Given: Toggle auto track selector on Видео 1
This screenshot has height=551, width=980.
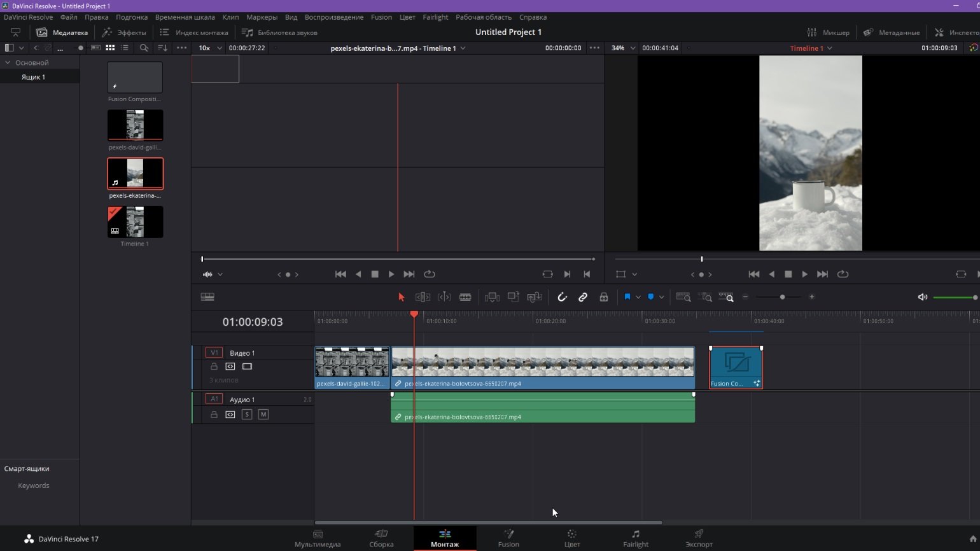Looking at the screenshot, I should click(230, 366).
